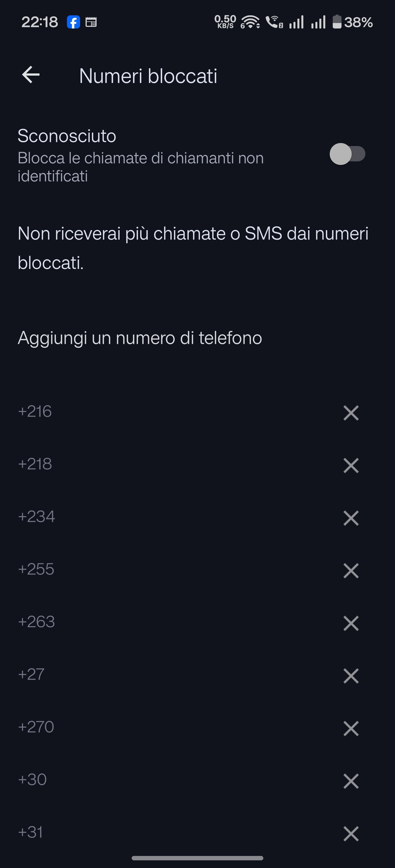
Task: Tap the battery icon in status bar
Action: 337,22
